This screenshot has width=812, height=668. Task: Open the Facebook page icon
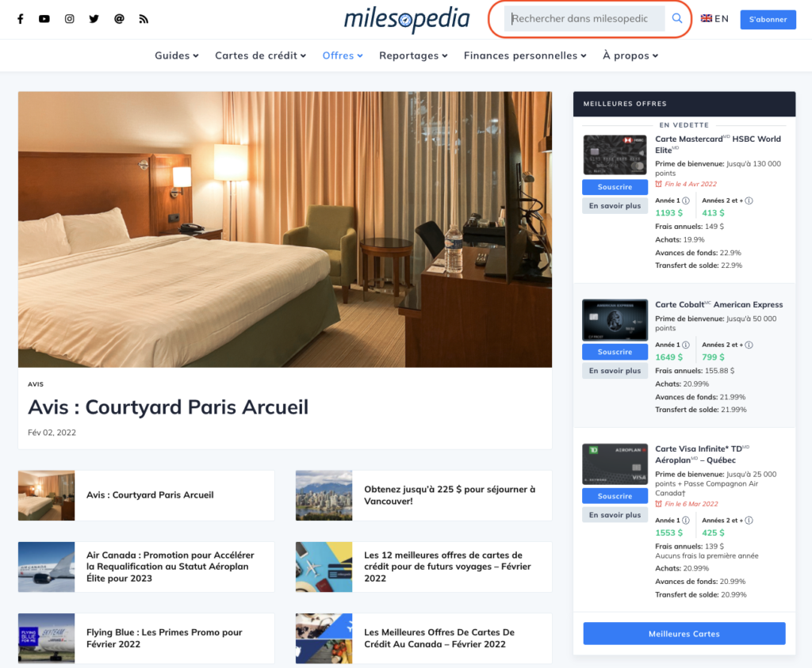click(x=19, y=18)
